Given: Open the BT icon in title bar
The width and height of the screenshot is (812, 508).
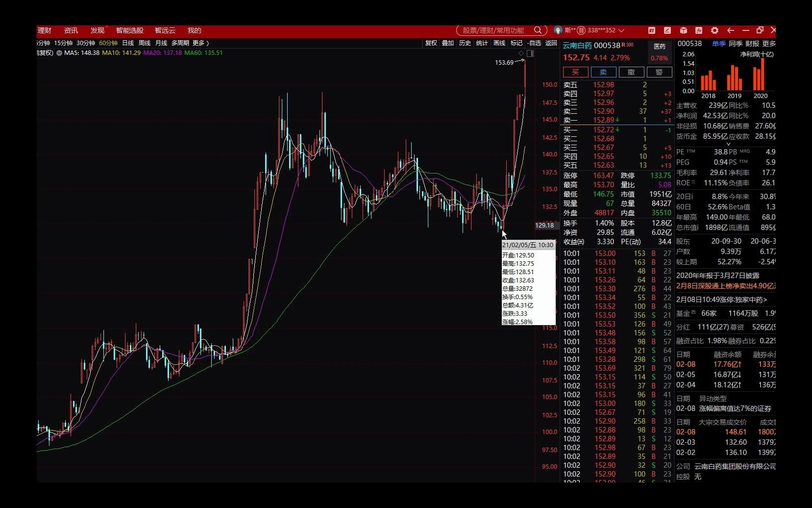Looking at the screenshot, I should point(652,30).
